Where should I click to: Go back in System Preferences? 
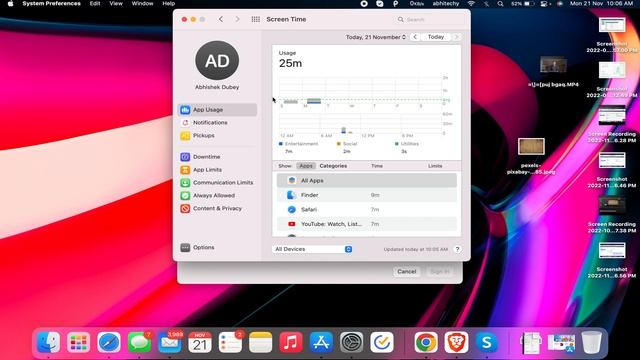(x=221, y=19)
